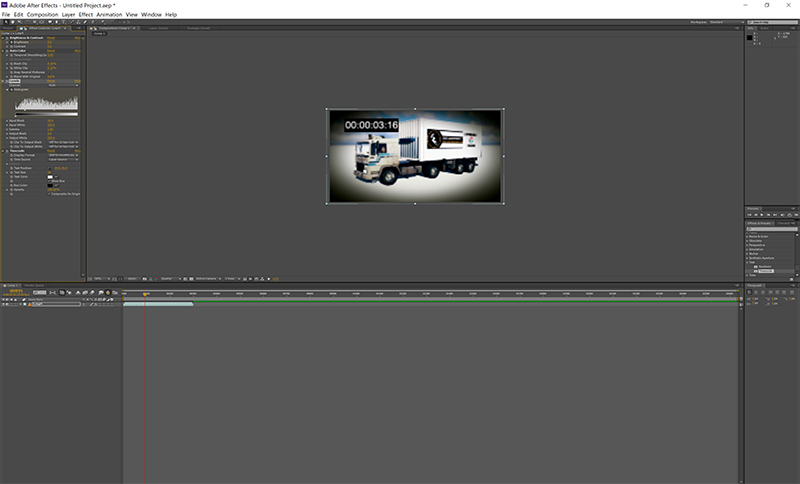Screen dimensions: 800x484
Task: Open the 1 View layout dropdown
Action: (232, 279)
